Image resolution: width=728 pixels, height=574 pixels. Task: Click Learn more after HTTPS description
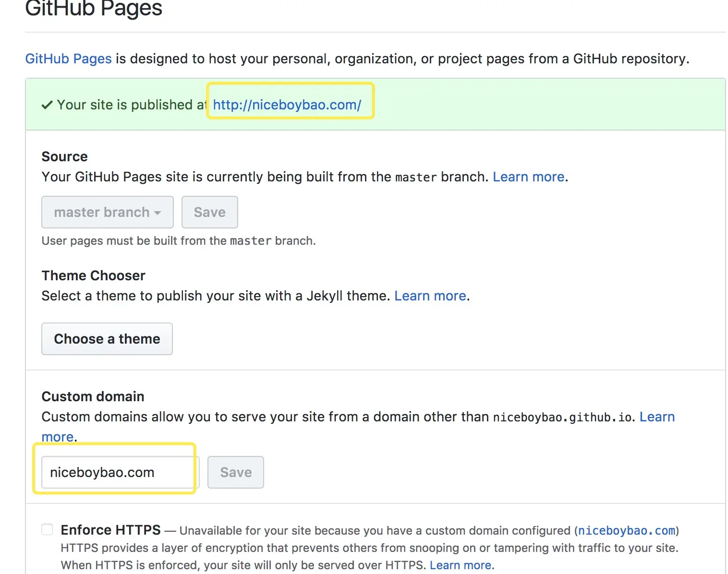460,565
